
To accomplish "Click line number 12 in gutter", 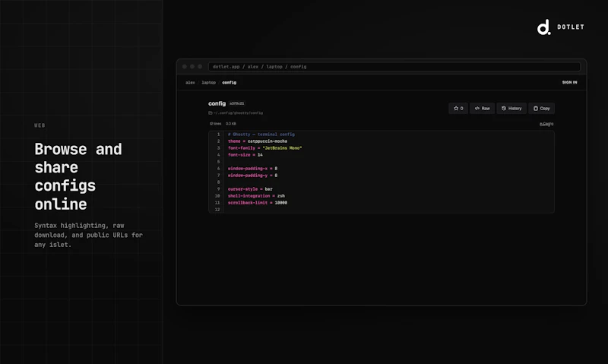I will [x=217, y=210].
